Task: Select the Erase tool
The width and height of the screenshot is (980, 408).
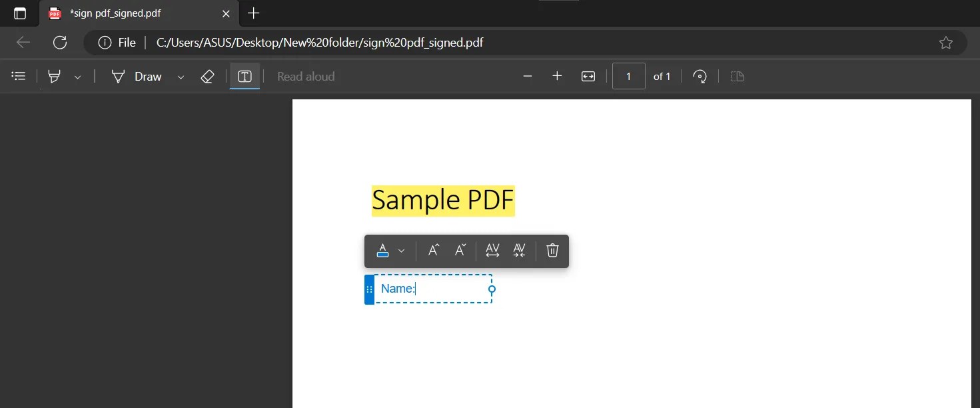Action: click(x=207, y=76)
